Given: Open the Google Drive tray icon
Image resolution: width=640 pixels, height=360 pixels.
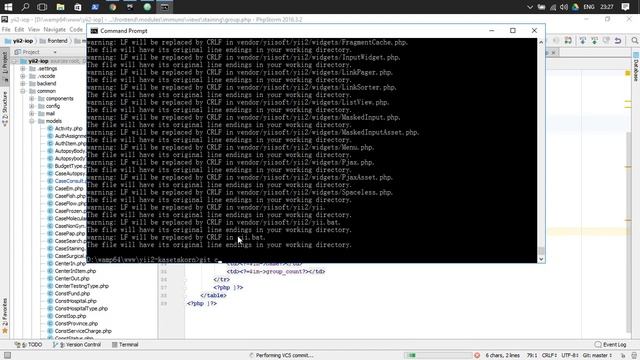Looking at the screenshot, I should tap(575, 7).
